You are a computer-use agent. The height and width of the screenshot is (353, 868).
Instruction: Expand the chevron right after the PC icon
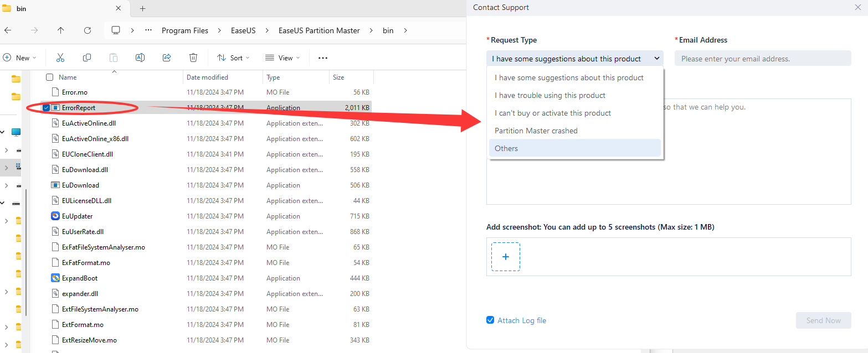132,30
